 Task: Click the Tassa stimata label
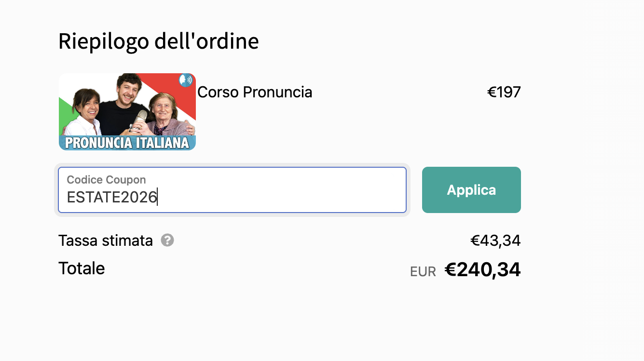[106, 240]
